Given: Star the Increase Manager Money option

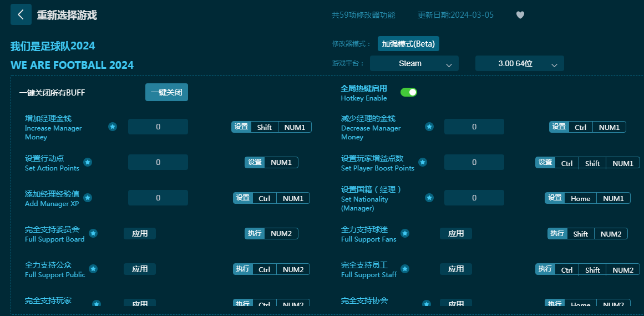Looking at the screenshot, I should pos(113,127).
